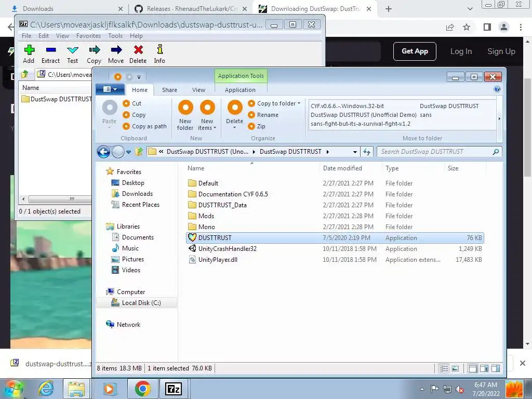Click the dustswap-dusttrust download item in Chrome
532x399 pixels.
[51, 364]
